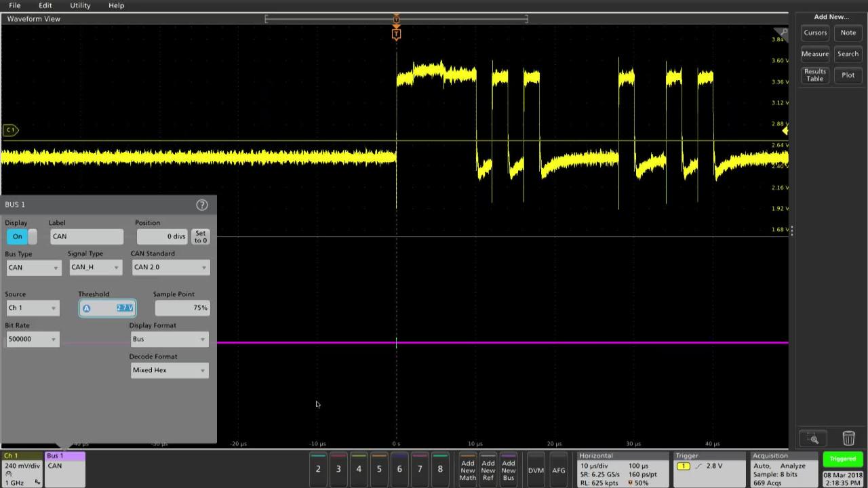Click the Set to 0 position button
868x488 pixels.
coord(200,237)
